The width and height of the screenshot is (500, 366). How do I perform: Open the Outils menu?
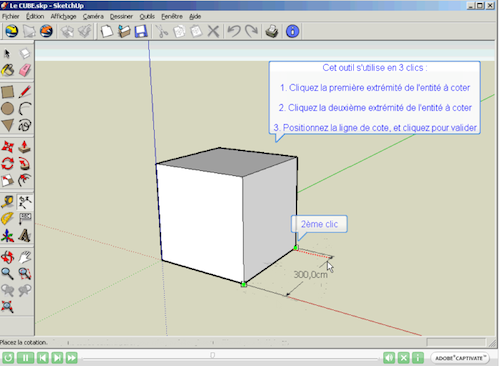(x=147, y=16)
